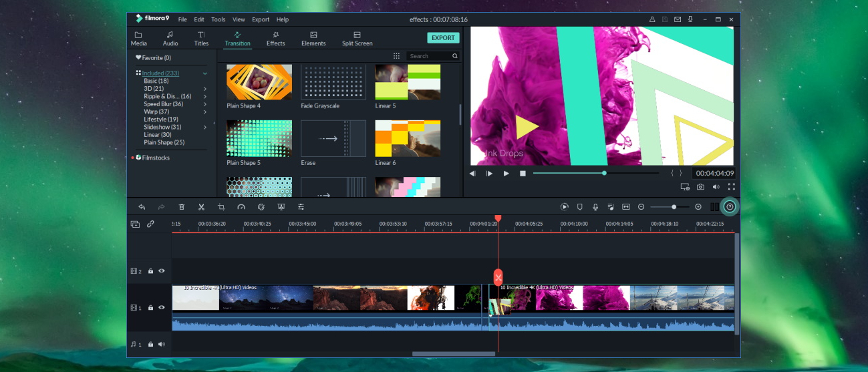
Task: Click the timeline zoom in plus icon
Action: [698, 207]
